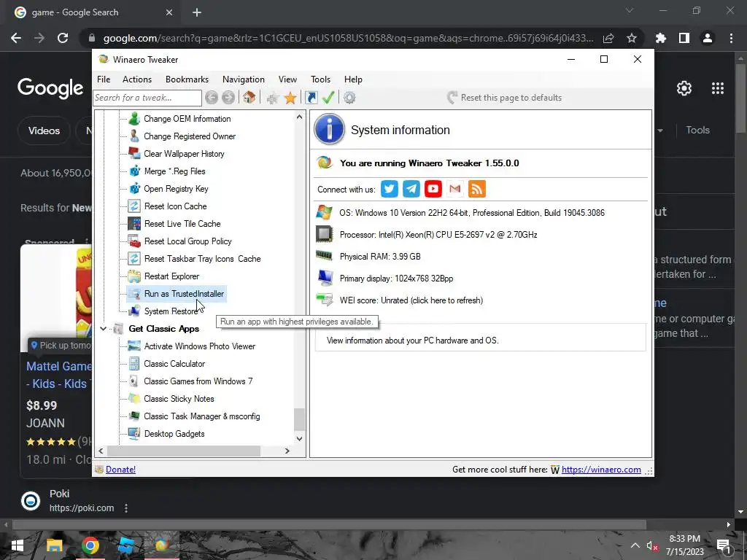Open Winaero Twitter link icon
747x560 pixels.
pyautogui.click(x=390, y=189)
